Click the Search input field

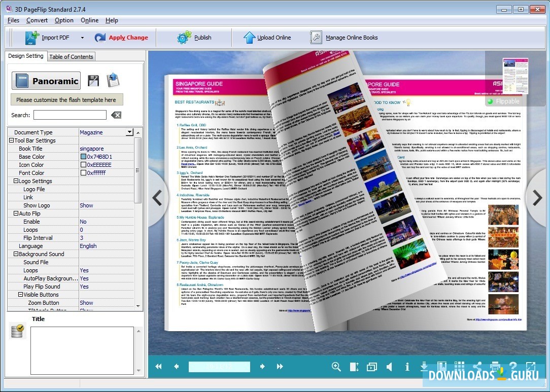70,115
